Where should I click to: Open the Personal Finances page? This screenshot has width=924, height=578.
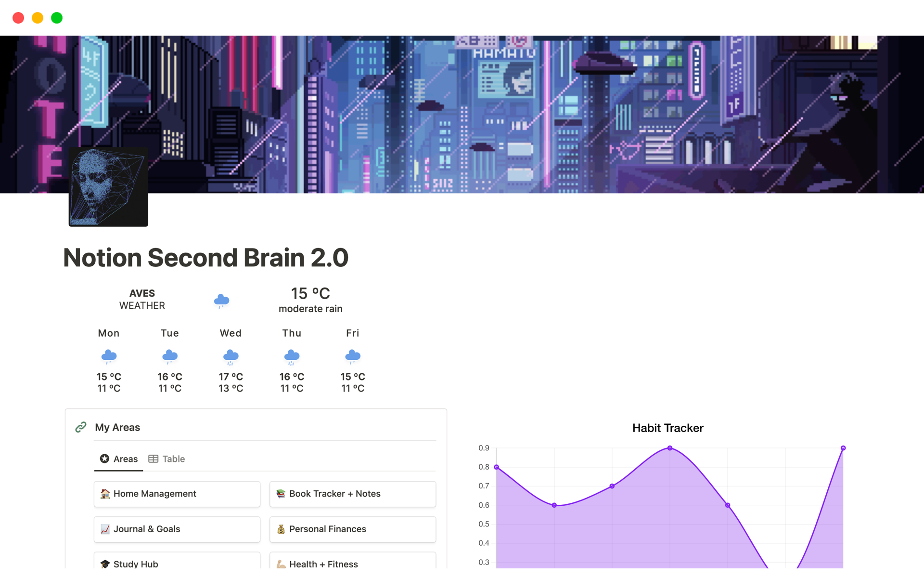352,529
